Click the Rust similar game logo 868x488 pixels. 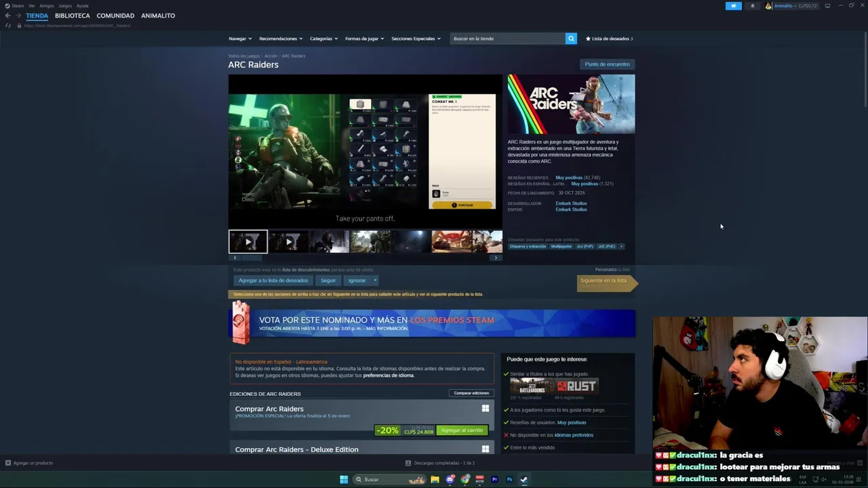(577, 386)
